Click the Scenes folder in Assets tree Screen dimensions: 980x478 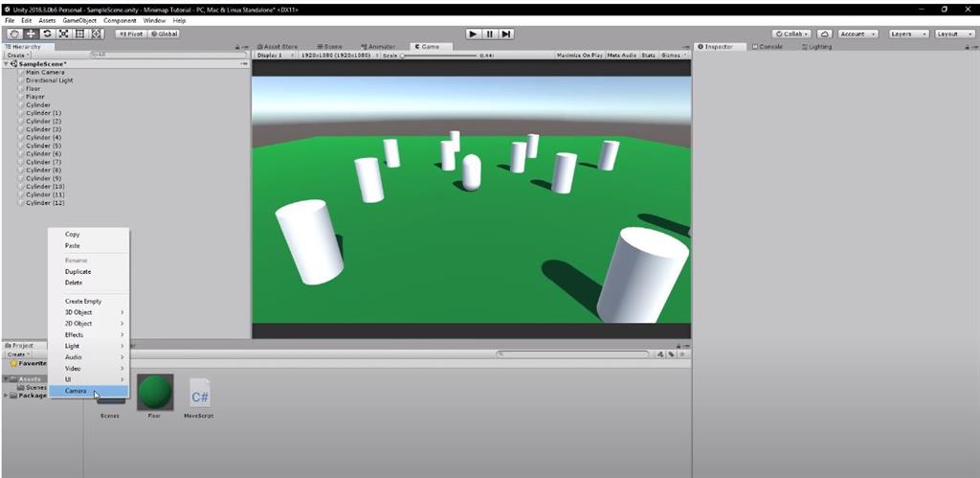coord(32,387)
